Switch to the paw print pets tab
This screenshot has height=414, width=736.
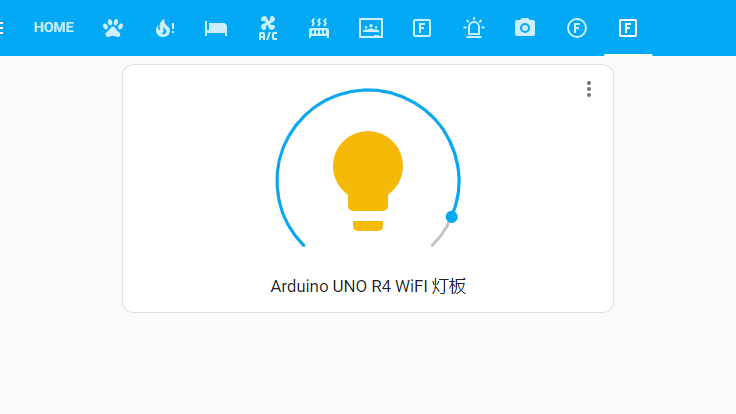[113, 28]
